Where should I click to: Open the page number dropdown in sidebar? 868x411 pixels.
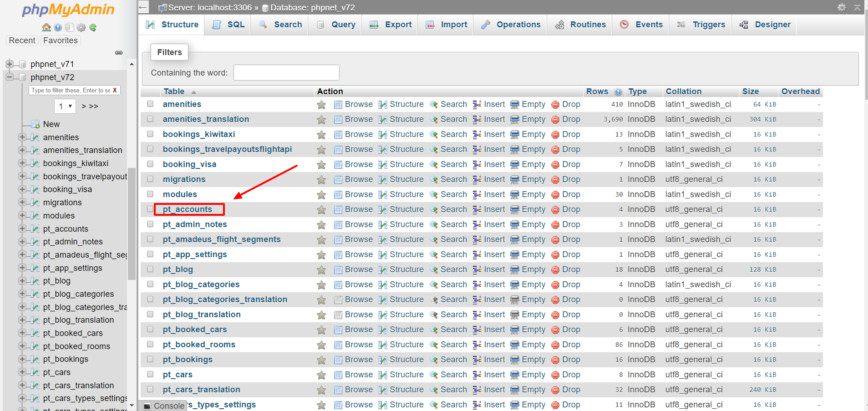pos(65,106)
